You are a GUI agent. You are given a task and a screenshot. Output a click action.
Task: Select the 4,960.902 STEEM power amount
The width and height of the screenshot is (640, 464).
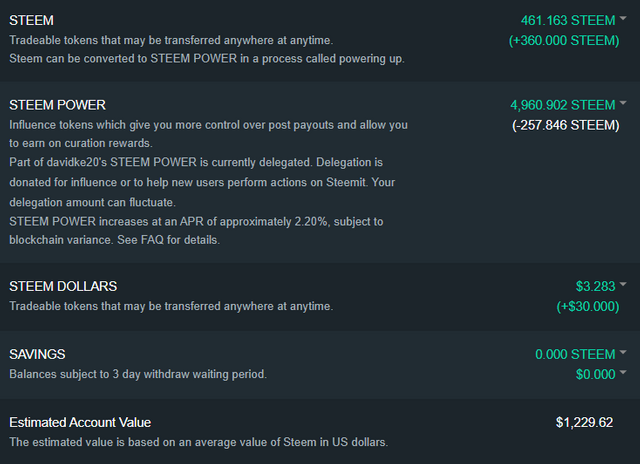pyautogui.click(x=562, y=105)
